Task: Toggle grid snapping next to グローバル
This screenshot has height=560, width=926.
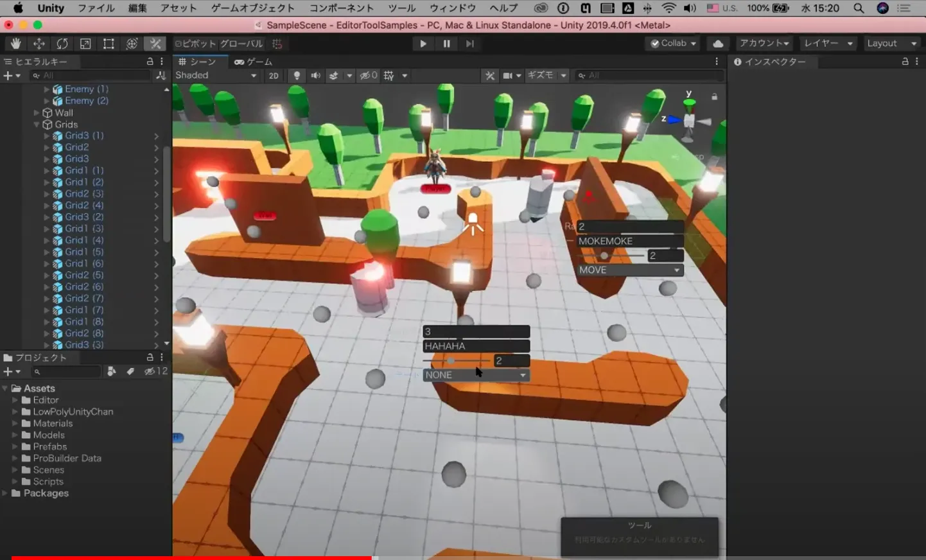Action: pos(277,43)
